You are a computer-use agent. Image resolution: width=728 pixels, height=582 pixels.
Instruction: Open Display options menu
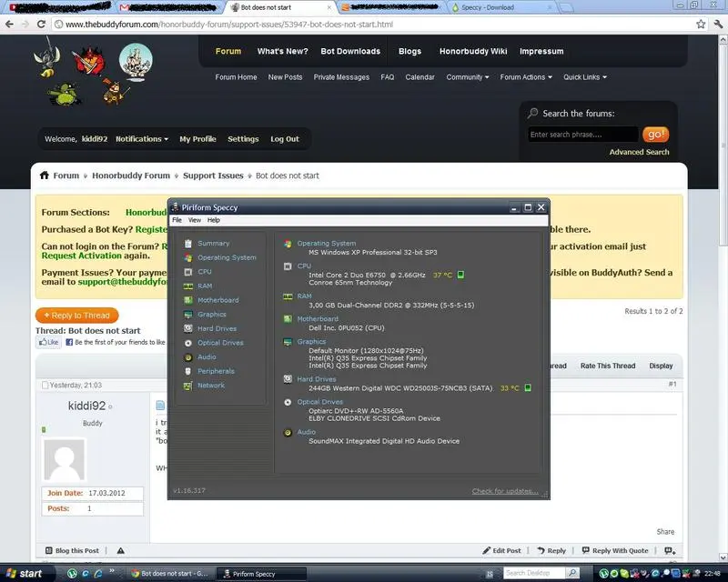coord(661,366)
